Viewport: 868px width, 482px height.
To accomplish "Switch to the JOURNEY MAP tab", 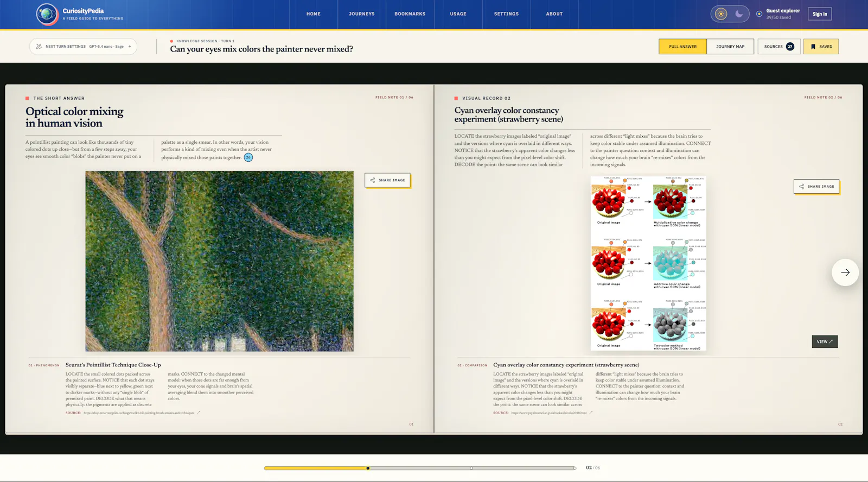I will pyautogui.click(x=730, y=47).
